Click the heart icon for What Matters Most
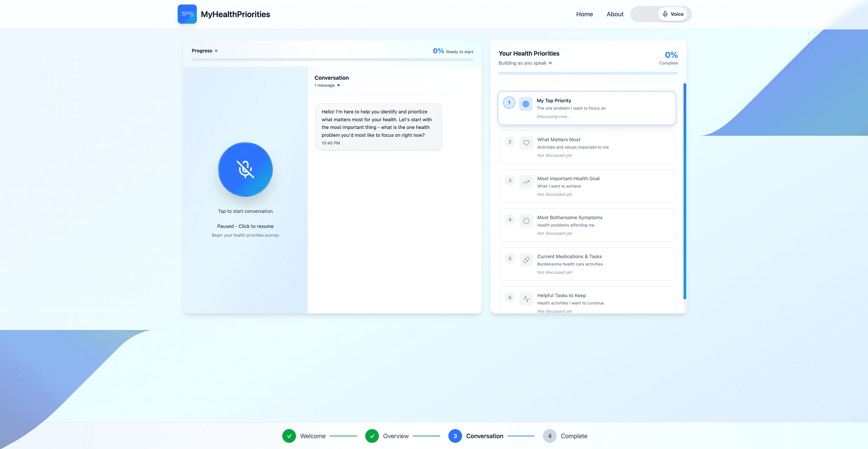The image size is (868, 449). (x=526, y=143)
